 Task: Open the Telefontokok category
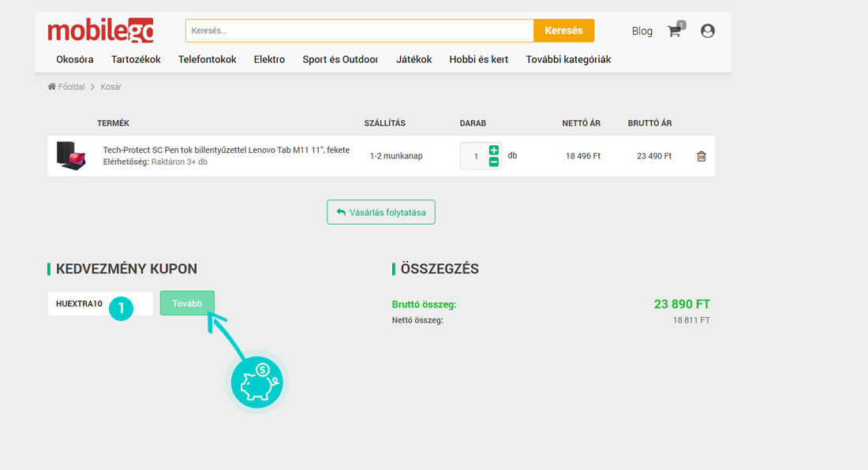coord(207,59)
